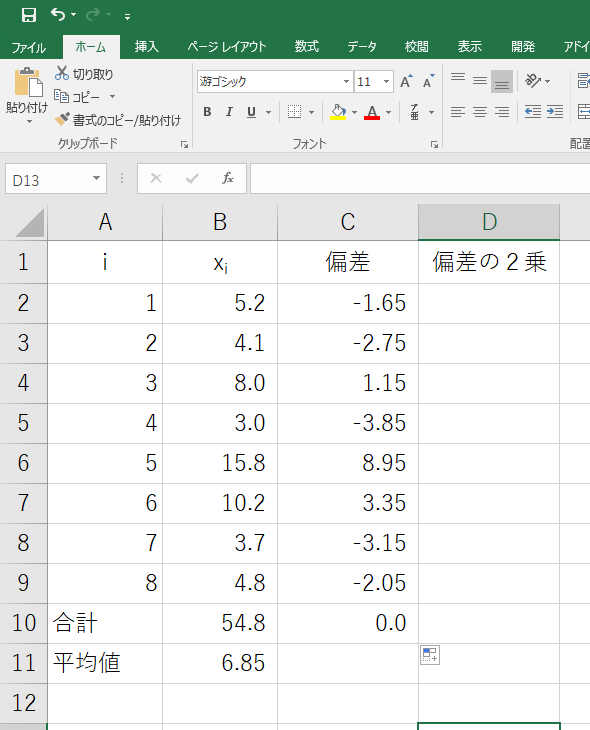Switch to the 数式 tab

(307, 47)
